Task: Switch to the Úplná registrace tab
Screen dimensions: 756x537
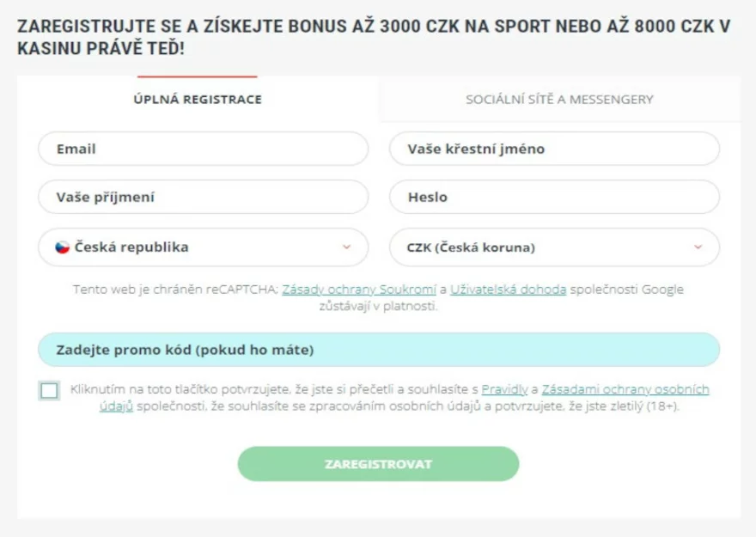Action: coord(198,99)
